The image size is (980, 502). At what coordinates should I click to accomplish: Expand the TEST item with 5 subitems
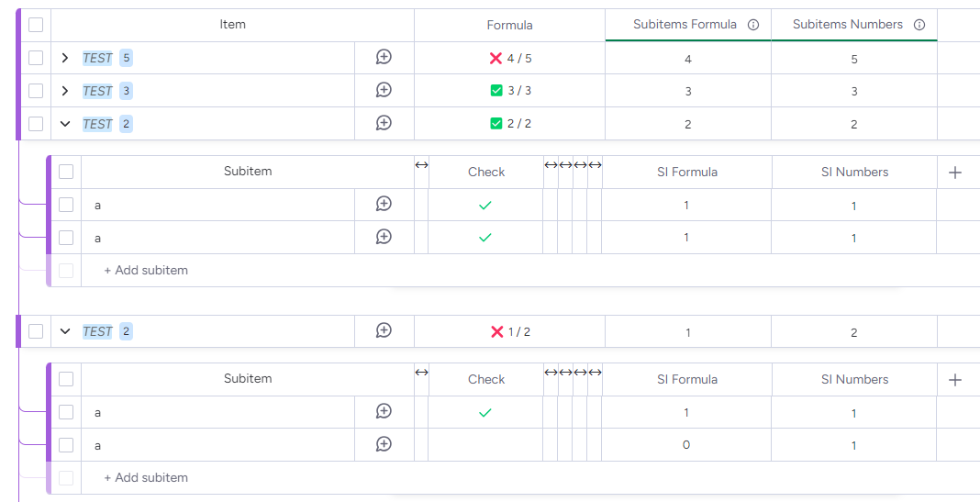(x=65, y=58)
